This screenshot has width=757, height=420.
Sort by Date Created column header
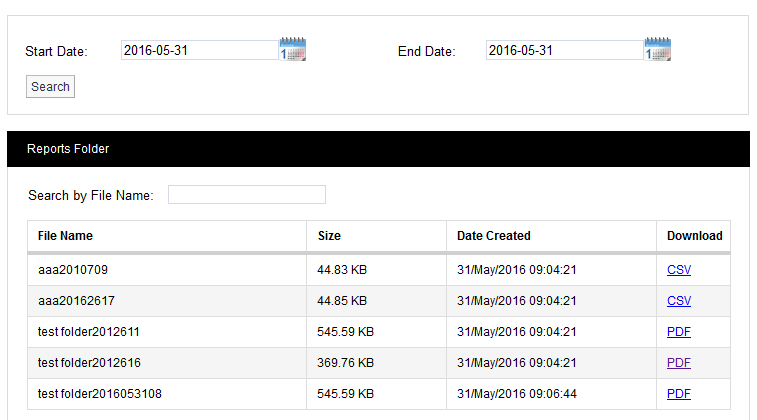494,236
